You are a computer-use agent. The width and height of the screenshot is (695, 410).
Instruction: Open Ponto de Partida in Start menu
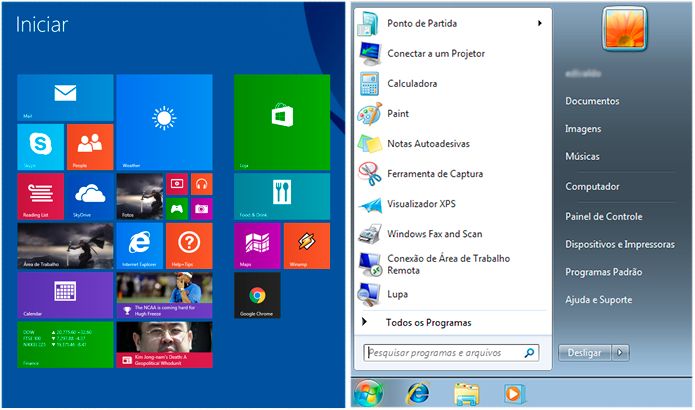452,23
